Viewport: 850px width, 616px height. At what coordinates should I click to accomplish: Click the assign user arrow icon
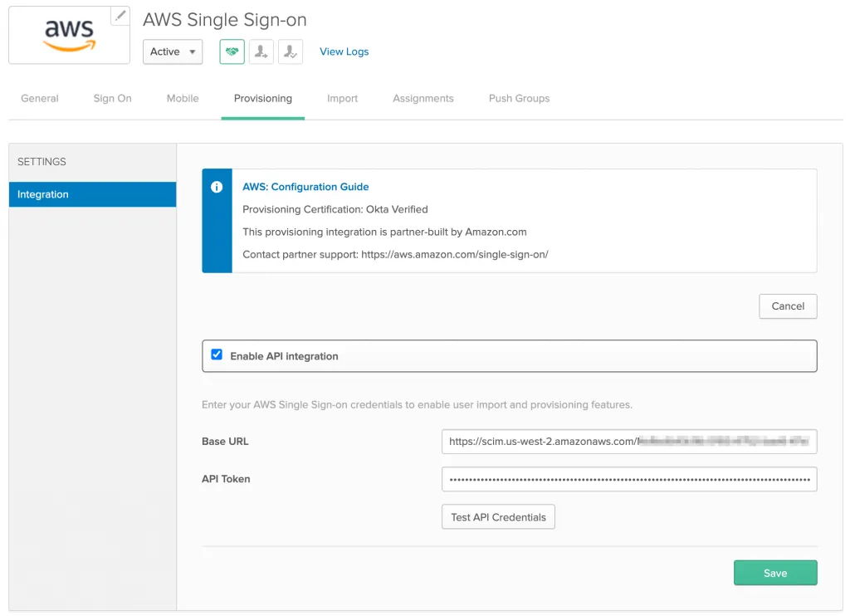(x=261, y=51)
